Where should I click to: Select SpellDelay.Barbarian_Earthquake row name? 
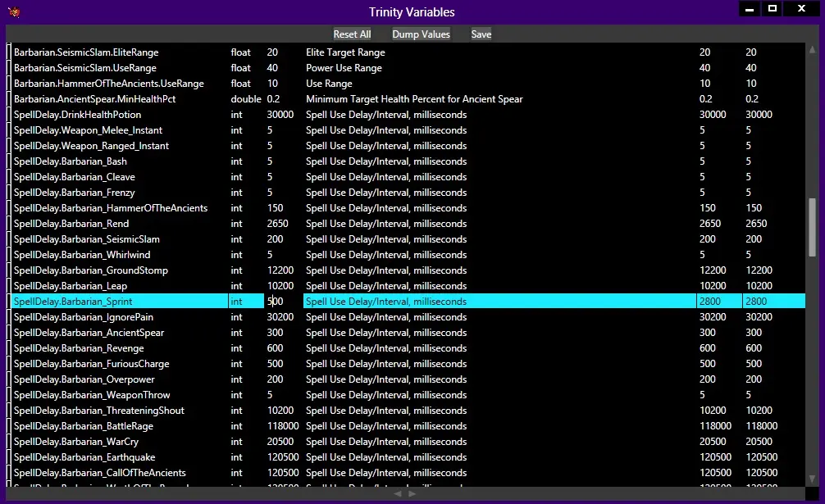tap(84, 457)
